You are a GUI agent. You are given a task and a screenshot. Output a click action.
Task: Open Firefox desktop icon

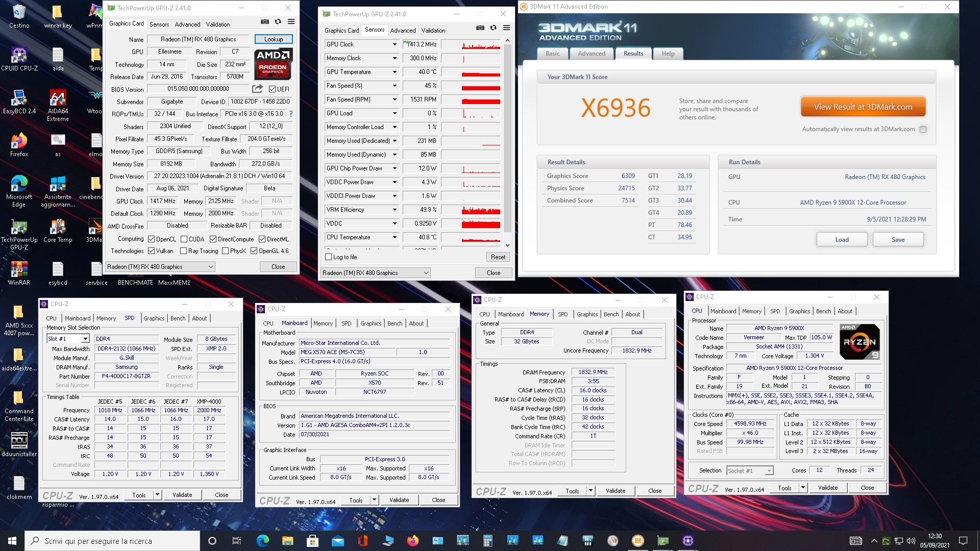point(19,144)
